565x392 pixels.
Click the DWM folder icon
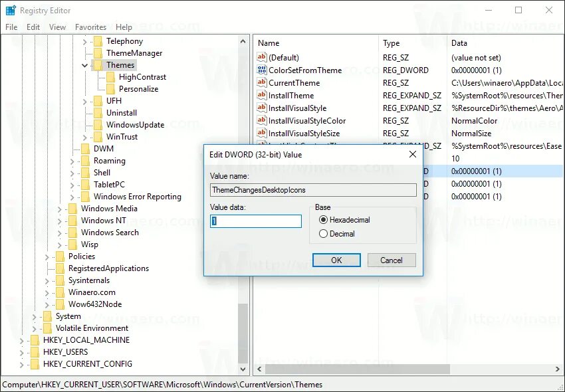click(x=85, y=149)
